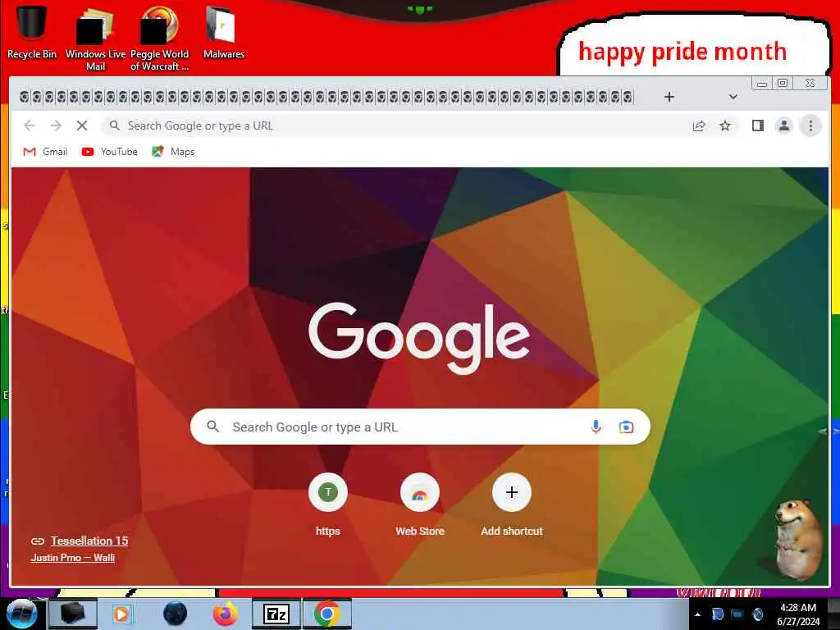This screenshot has height=630, width=840.
Task: Open the Chrome profile avatar menu
Action: (x=783, y=126)
